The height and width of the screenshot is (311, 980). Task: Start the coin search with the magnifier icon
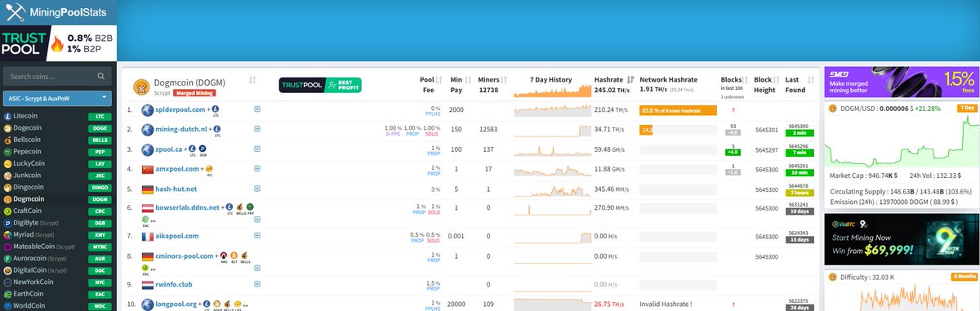point(101,77)
